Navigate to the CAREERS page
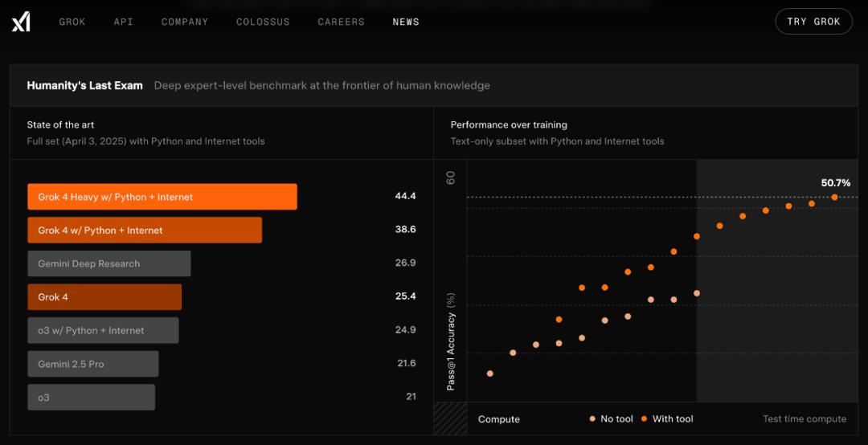The width and height of the screenshot is (868, 445). [341, 22]
